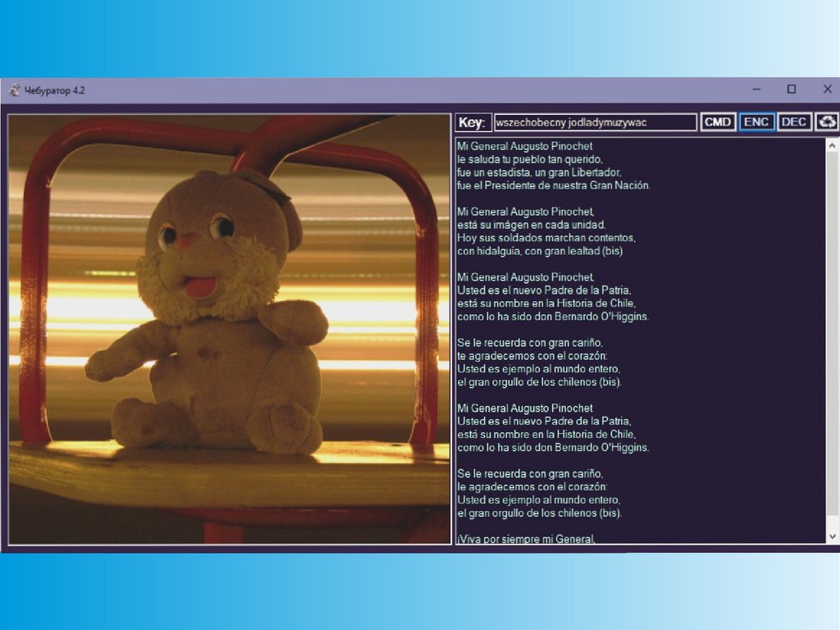Click the text area scrollbar down arrow
Screen dimensions: 840x630
tap(832, 536)
